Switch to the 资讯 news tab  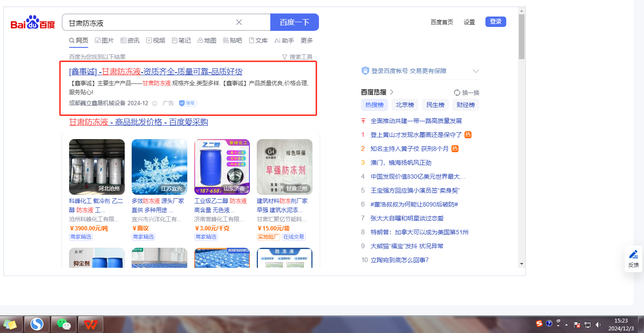coord(130,40)
